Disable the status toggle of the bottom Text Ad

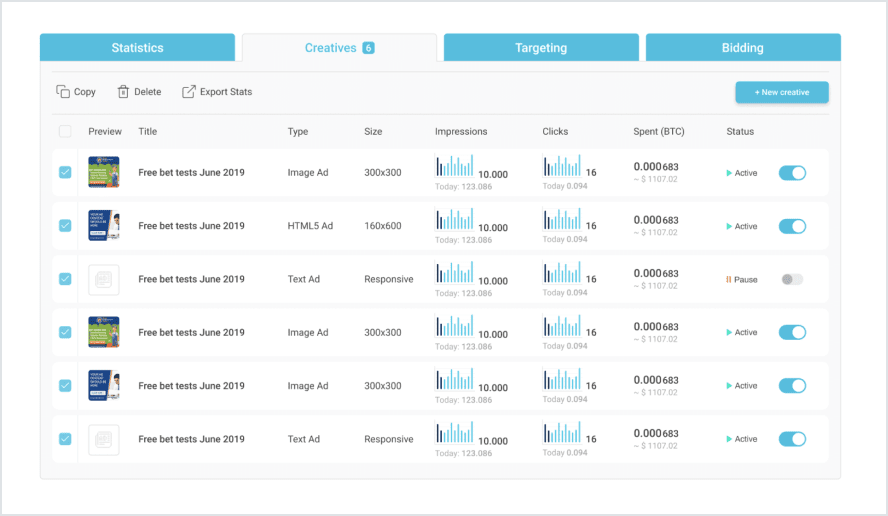792,439
